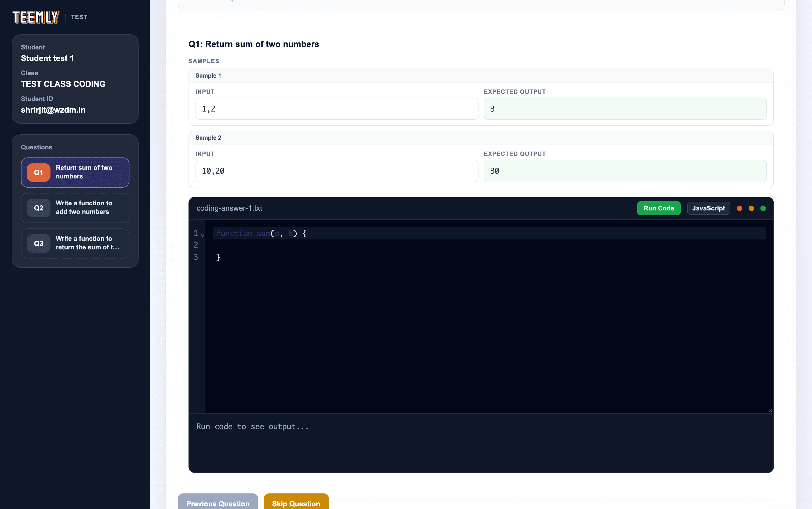Open question 'Write a function to return the sum of t…'
812x509 pixels.
tap(75, 243)
